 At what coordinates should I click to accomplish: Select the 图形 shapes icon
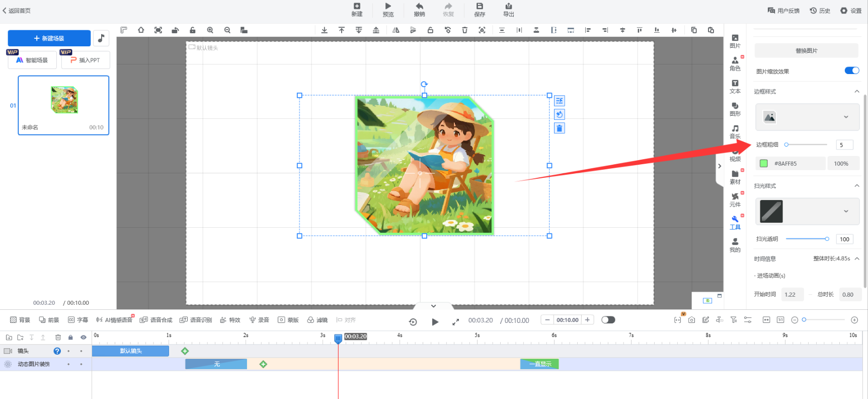[x=735, y=109]
